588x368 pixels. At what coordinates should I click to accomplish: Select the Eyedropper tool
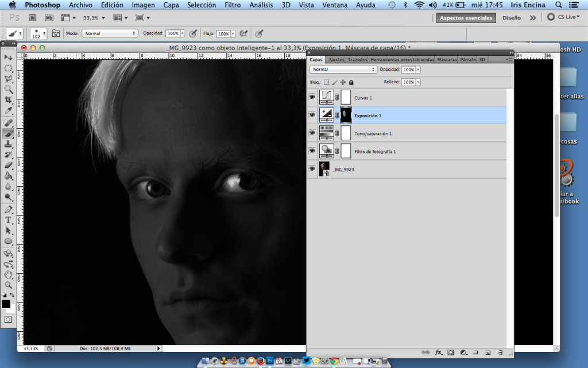(x=9, y=110)
